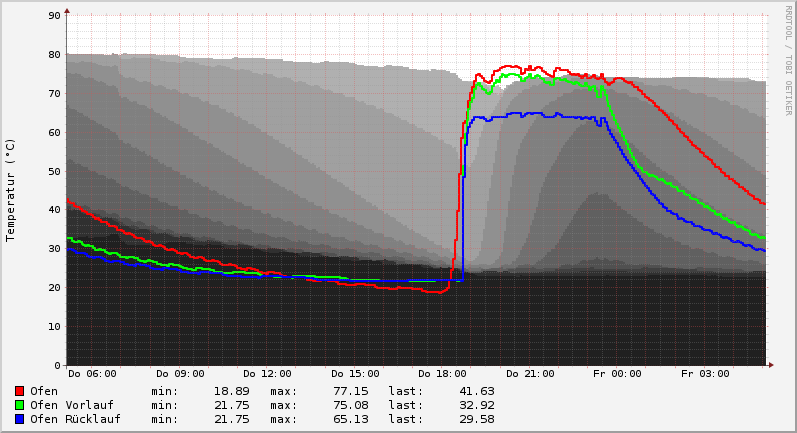The image size is (797, 433).
Task: Click the Fr 00:00 time label
Action: pos(617,374)
